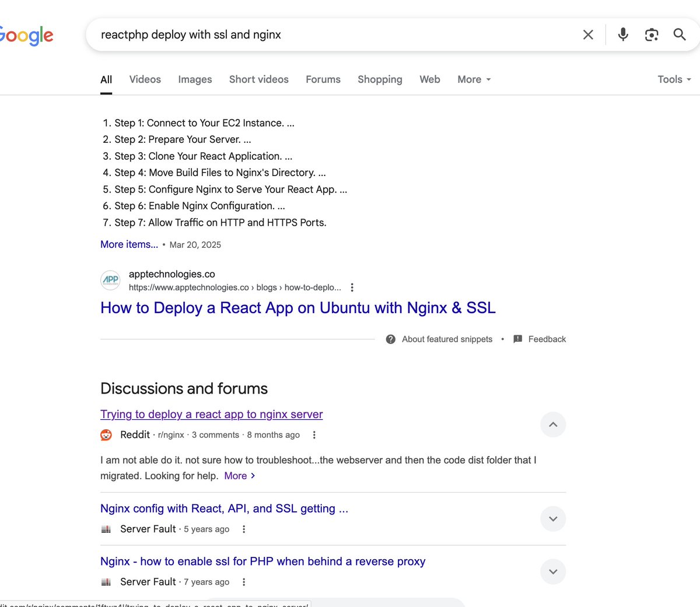Collapse the Reddit nginx discussion result
The width and height of the screenshot is (700, 607).
[x=553, y=424]
